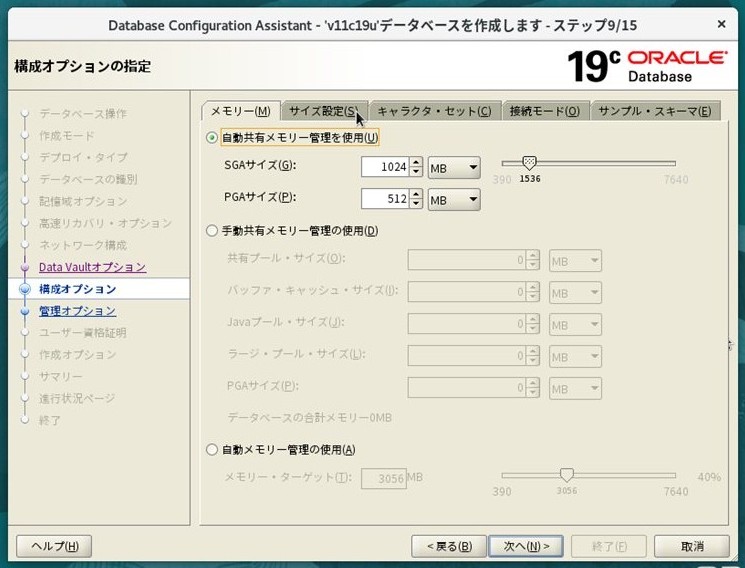Click the memory target slider handle

566,475
